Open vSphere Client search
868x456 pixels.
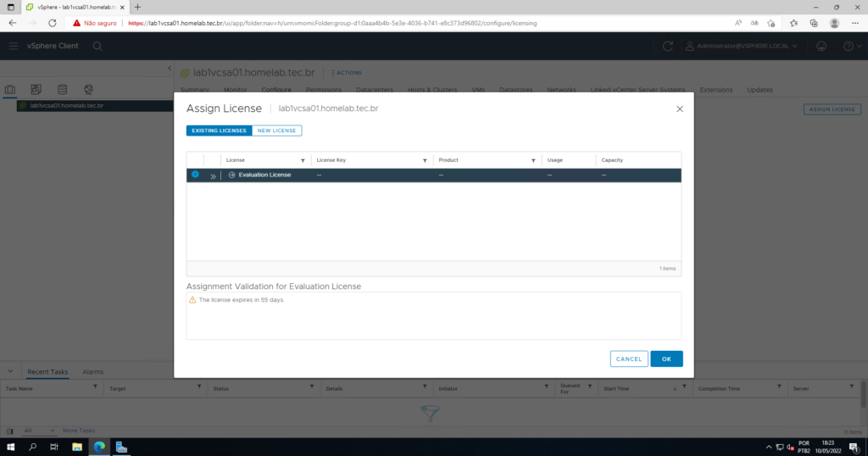click(x=97, y=47)
